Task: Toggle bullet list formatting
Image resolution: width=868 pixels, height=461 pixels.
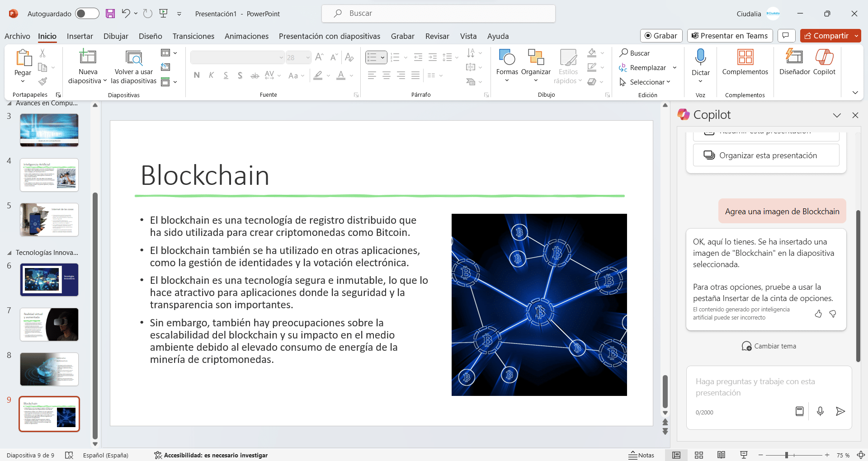Action: click(x=372, y=57)
